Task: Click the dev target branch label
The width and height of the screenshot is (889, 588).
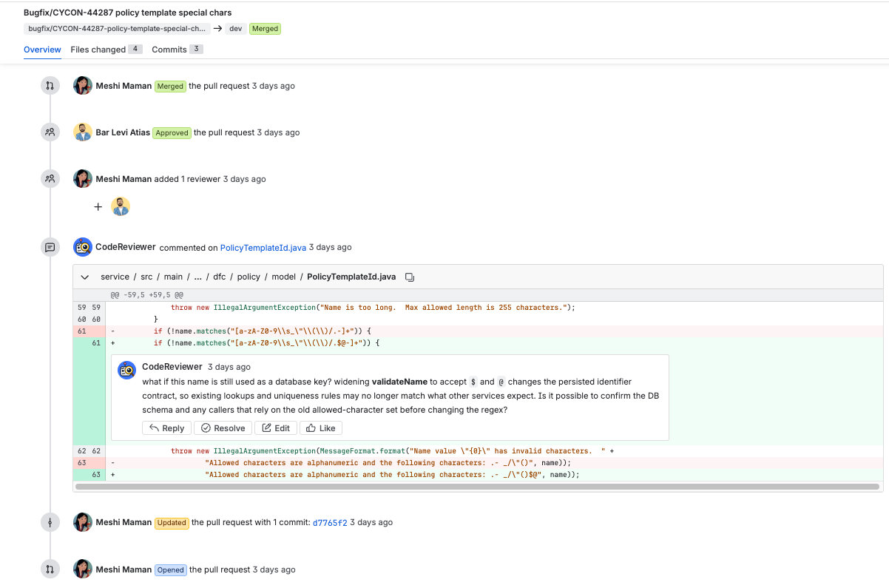Action: 236,29
